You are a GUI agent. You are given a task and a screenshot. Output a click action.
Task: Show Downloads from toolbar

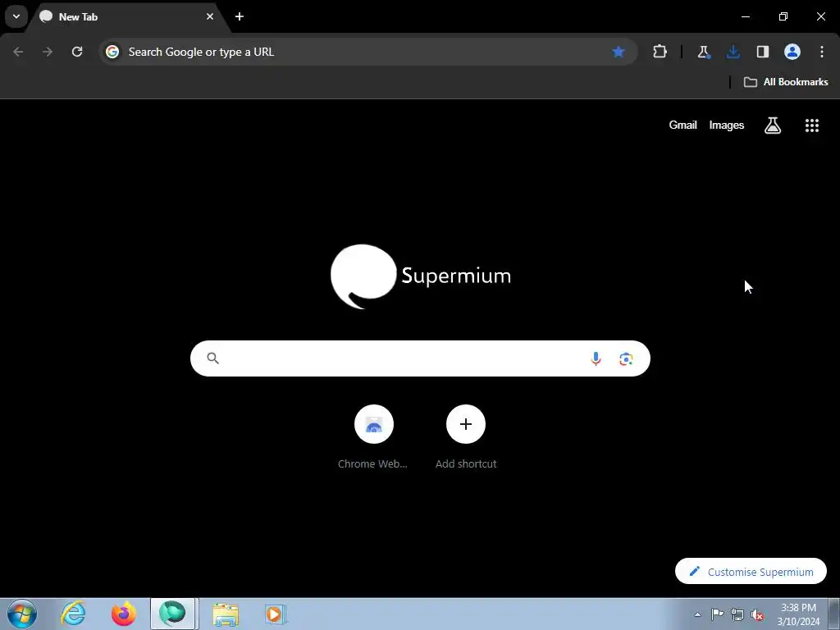[733, 52]
